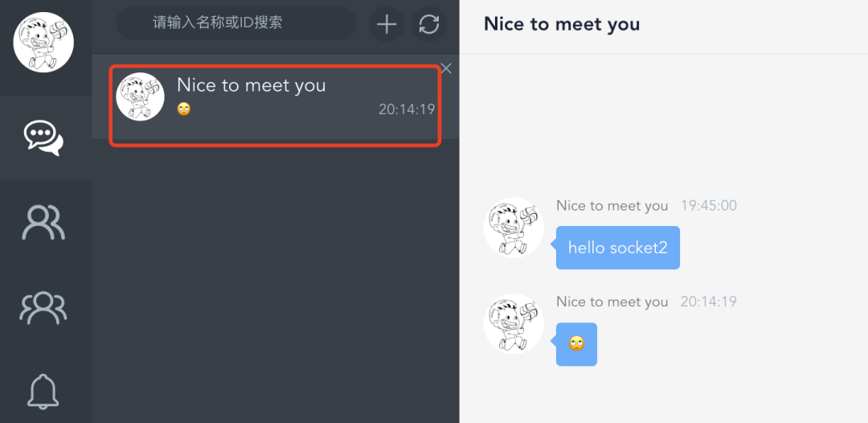Click the hello socket2 message bubble
Viewport: 868px width, 423px height.
(617, 248)
